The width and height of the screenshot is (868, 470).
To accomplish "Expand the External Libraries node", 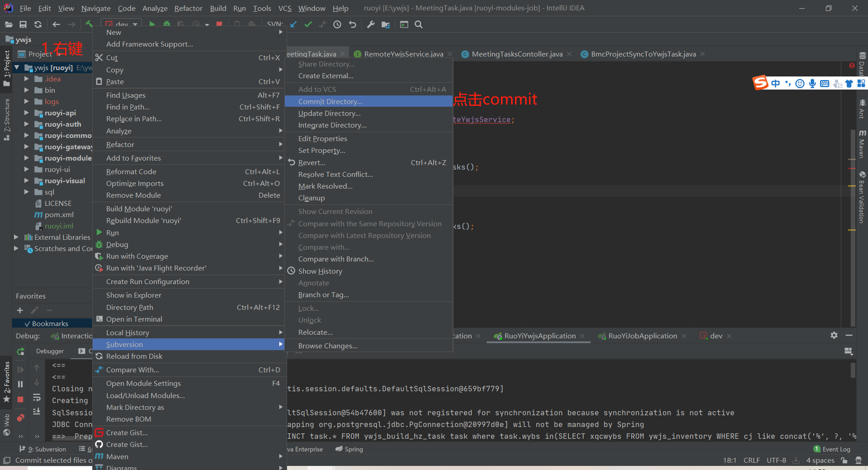I will coord(16,237).
